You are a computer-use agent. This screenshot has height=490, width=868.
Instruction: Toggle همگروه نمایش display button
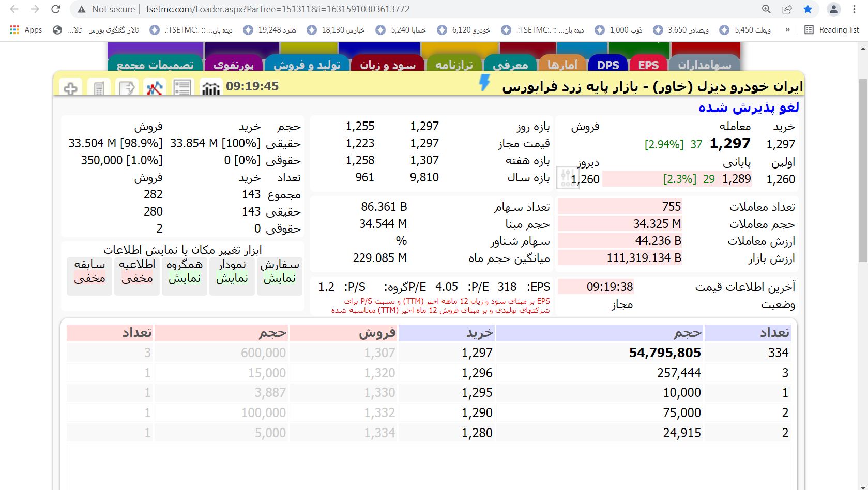(185, 275)
